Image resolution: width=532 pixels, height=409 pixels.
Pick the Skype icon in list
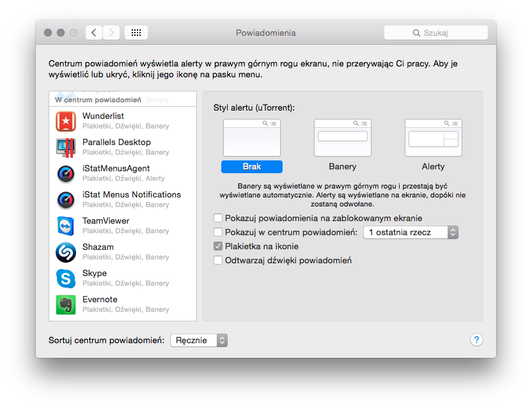66,279
